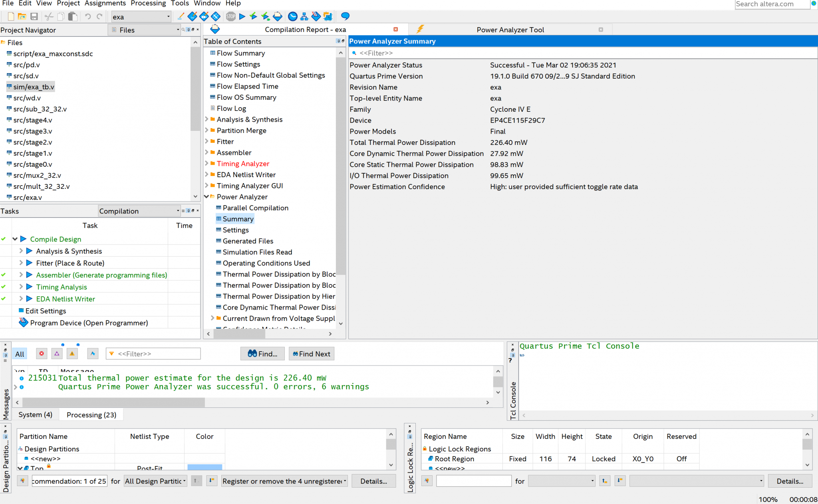Click the Top partition blue color swatch
Viewport: 818px width, 504px height.
point(204,467)
